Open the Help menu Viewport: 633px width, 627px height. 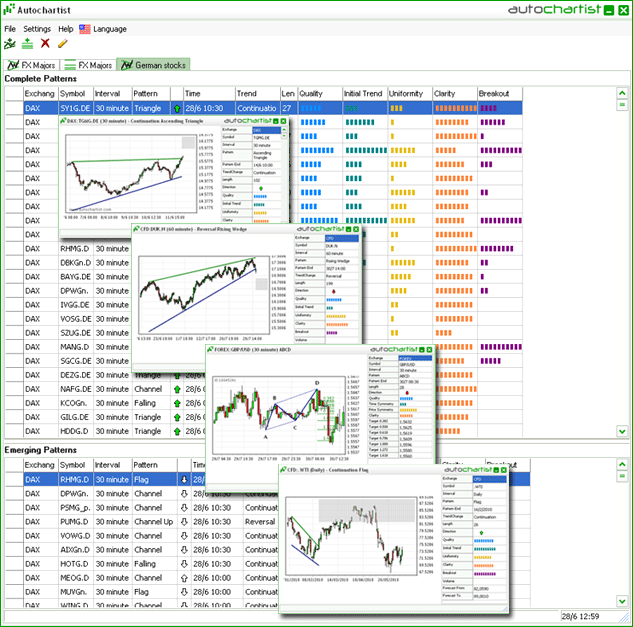(66, 29)
